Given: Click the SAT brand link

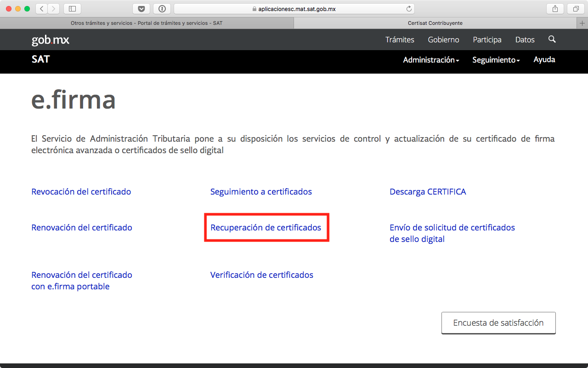Looking at the screenshot, I should click(x=40, y=59).
